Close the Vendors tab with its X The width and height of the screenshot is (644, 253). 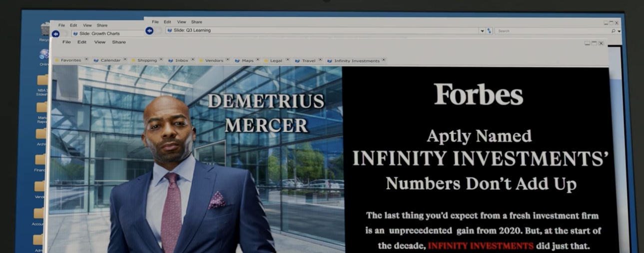point(227,59)
